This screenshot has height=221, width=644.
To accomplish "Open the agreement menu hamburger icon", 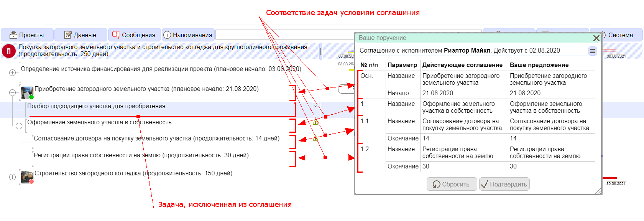I will [592, 51].
